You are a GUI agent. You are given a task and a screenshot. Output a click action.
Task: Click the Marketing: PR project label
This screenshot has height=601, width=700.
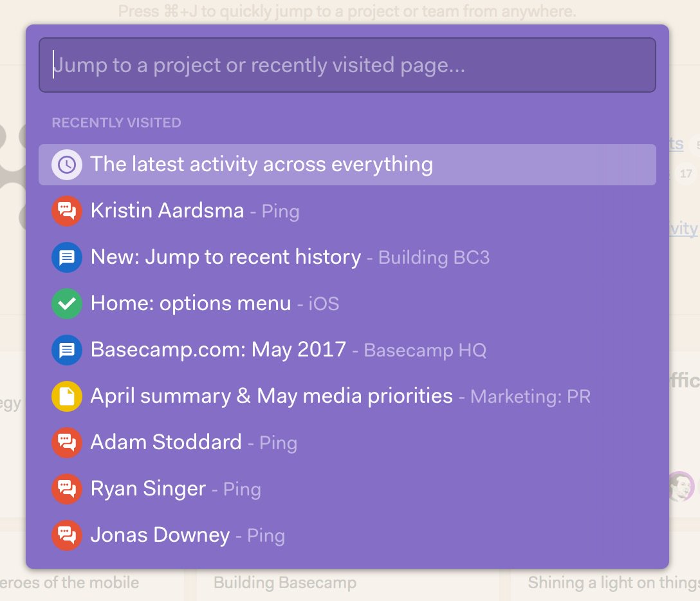coord(530,397)
